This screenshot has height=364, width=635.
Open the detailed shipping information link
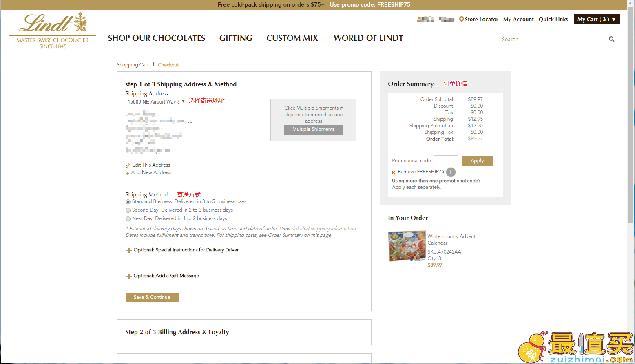pos(324,229)
